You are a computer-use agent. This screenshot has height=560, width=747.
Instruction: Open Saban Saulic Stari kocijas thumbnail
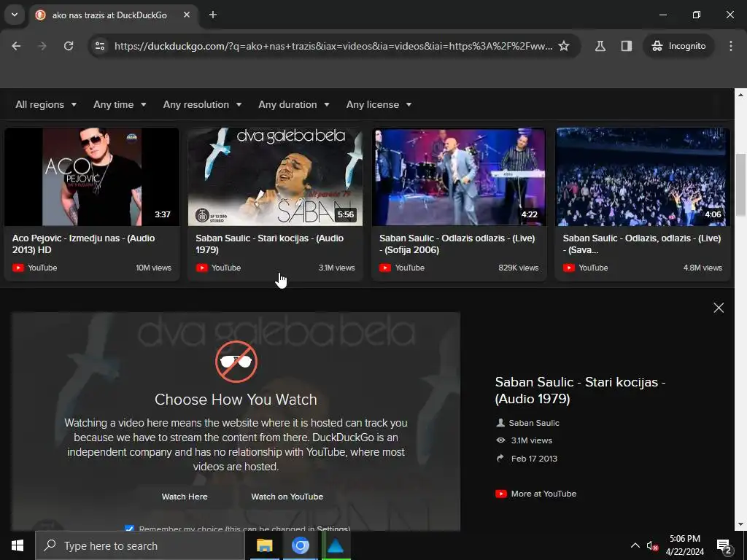click(275, 176)
